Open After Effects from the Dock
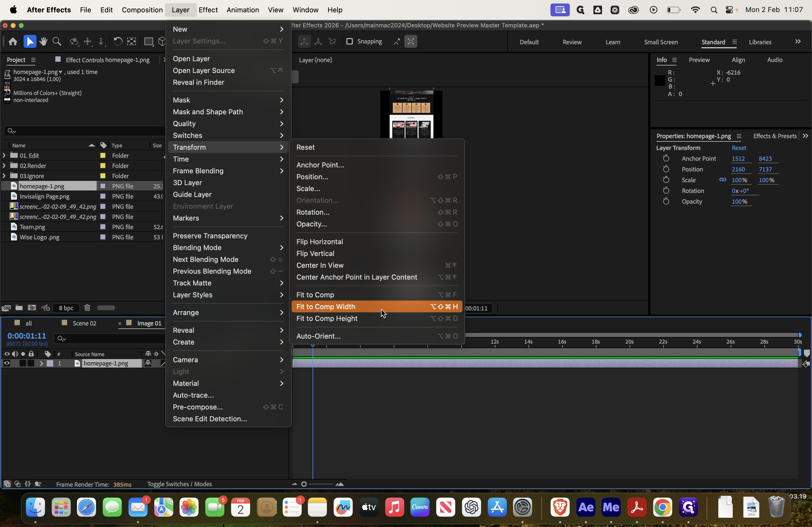This screenshot has height=527, width=812. tap(585, 507)
